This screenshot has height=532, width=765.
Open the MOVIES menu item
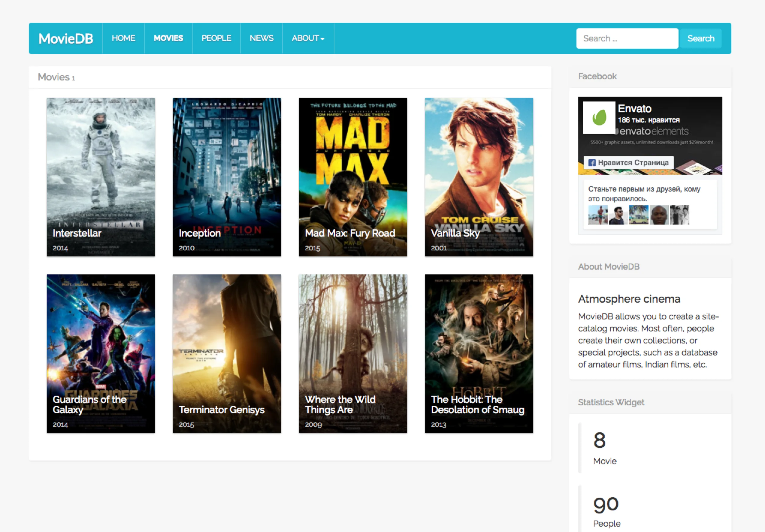click(168, 38)
